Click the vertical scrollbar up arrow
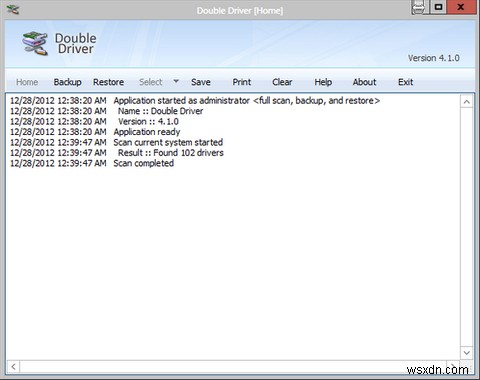The width and height of the screenshot is (480, 380). pyautogui.click(x=467, y=102)
